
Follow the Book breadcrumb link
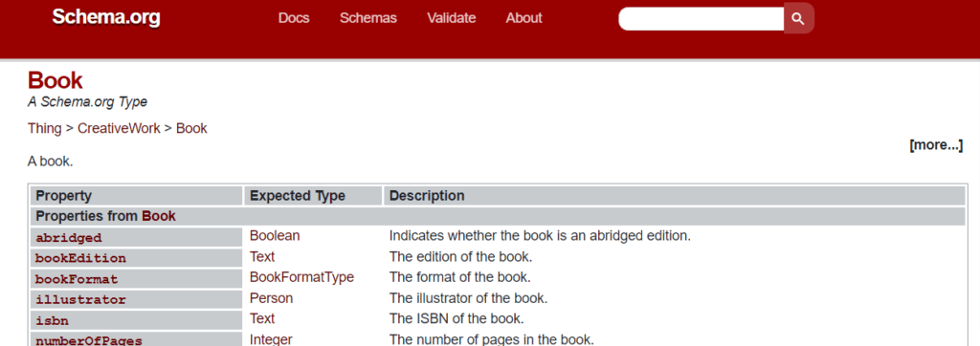coord(191,129)
